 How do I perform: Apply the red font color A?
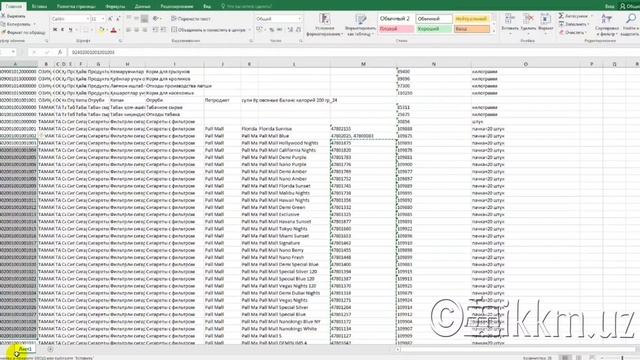[114, 30]
